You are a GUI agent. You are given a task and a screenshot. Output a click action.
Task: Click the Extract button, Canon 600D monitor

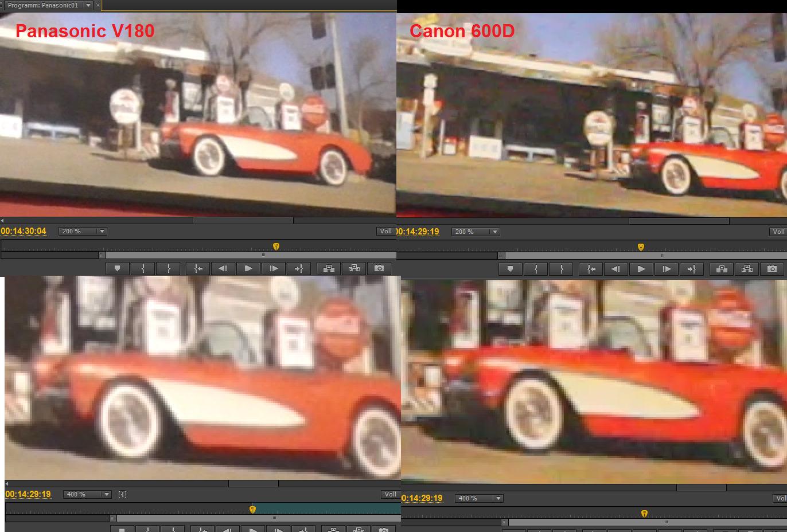[747, 269]
